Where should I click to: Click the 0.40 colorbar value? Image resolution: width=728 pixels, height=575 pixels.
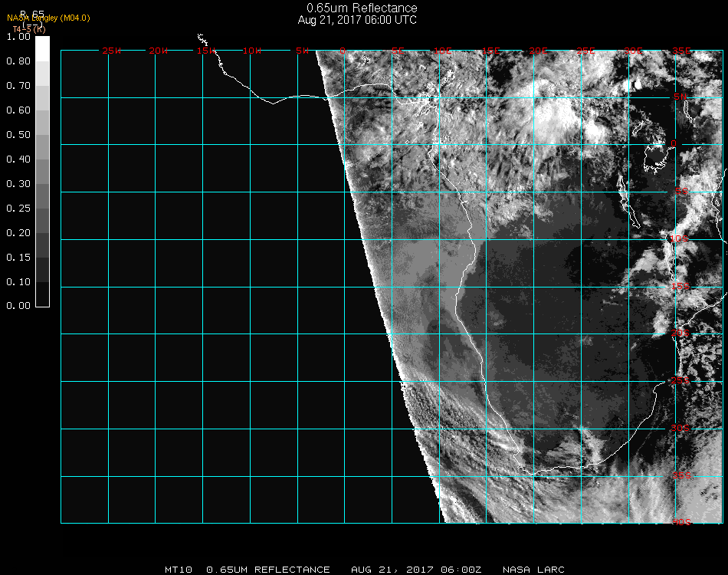[x=18, y=159]
